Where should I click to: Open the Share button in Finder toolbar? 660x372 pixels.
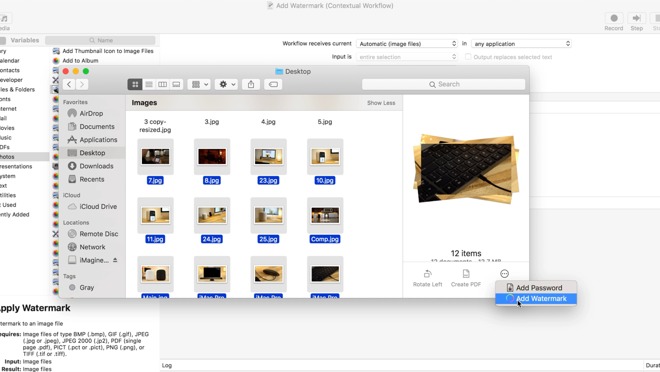(251, 85)
